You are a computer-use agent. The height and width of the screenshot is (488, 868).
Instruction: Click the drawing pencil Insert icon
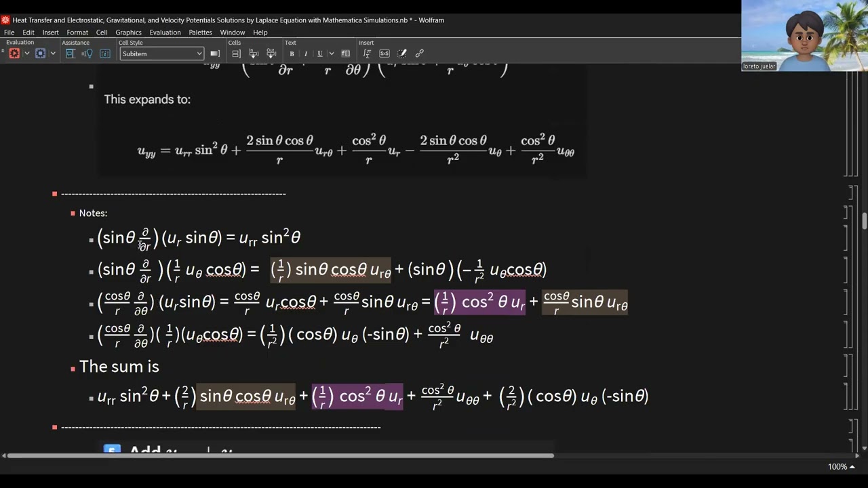[x=402, y=54]
